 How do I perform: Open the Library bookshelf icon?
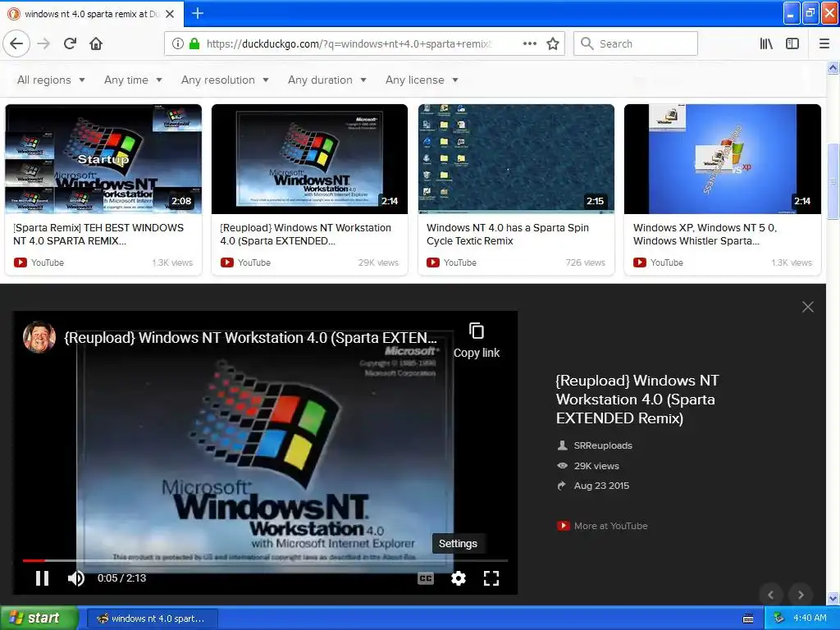tap(766, 44)
